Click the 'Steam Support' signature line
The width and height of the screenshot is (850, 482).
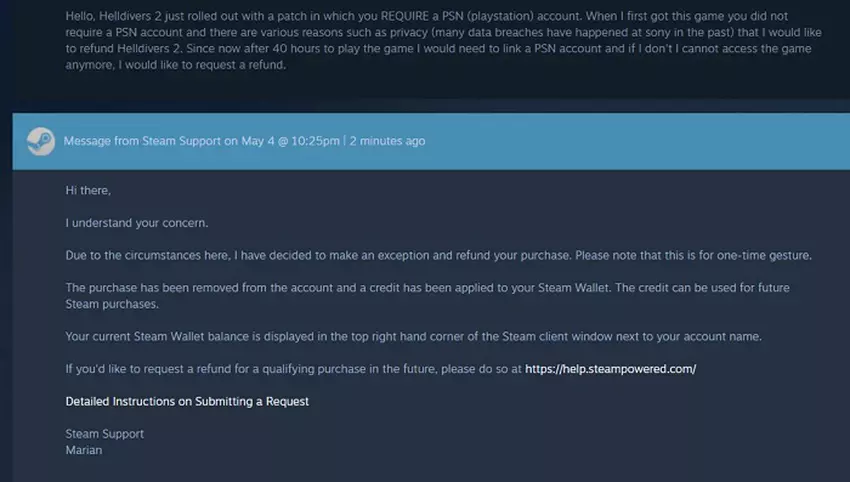[x=104, y=434]
